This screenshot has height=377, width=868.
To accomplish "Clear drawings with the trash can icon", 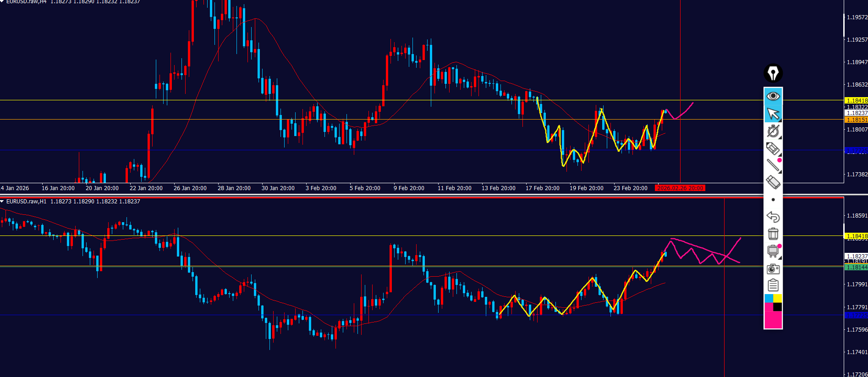I will [773, 234].
